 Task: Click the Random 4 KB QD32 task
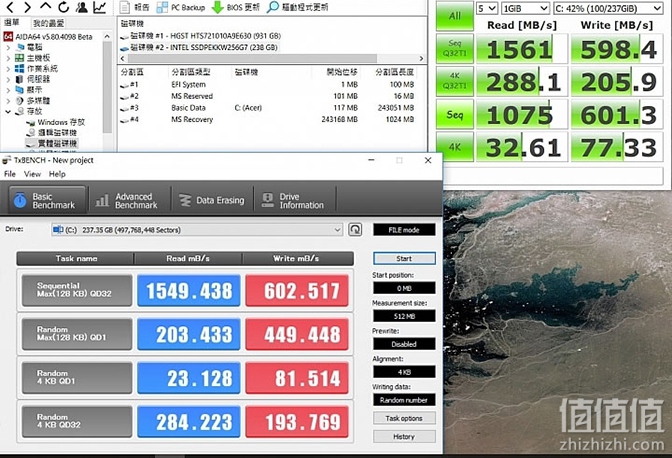click(x=77, y=421)
